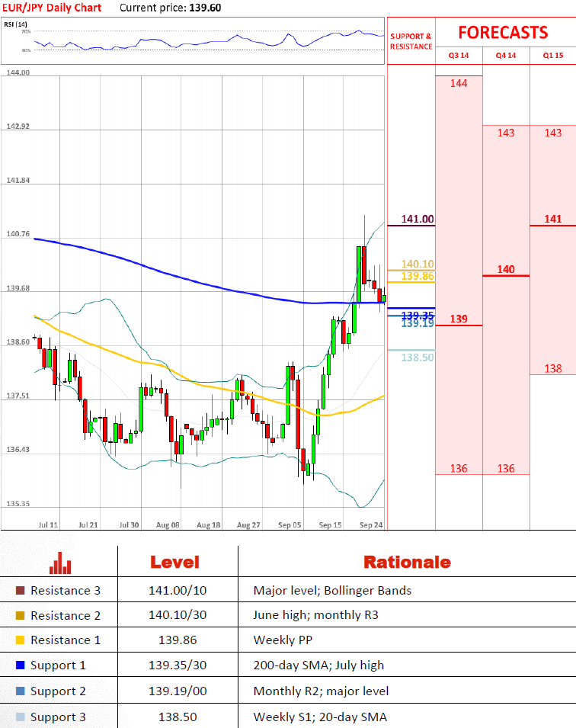Click the 136 low forecast in Q4 14
This screenshot has width=576, height=728.
506,469
